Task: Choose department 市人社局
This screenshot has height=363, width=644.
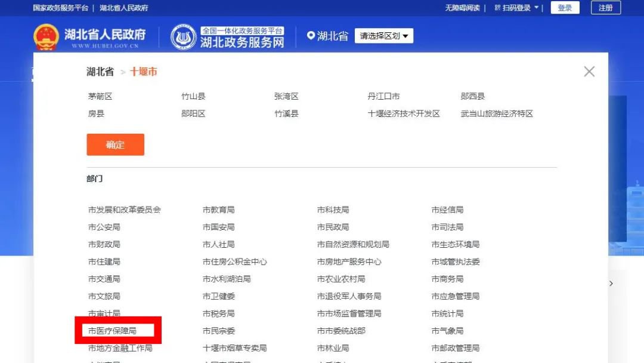Action: point(218,244)
